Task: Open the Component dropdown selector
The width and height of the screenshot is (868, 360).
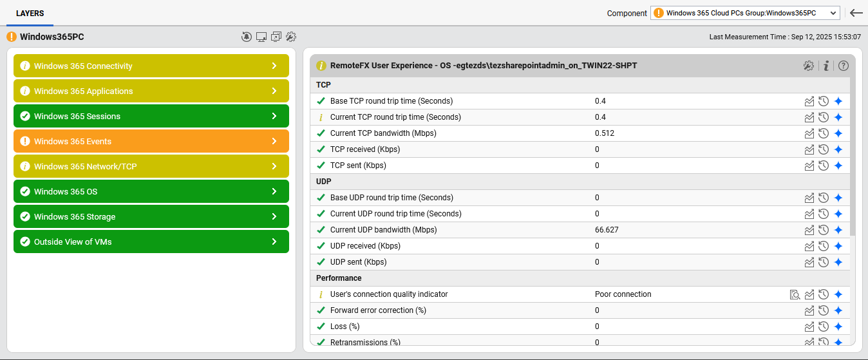Action: point(745,13)
